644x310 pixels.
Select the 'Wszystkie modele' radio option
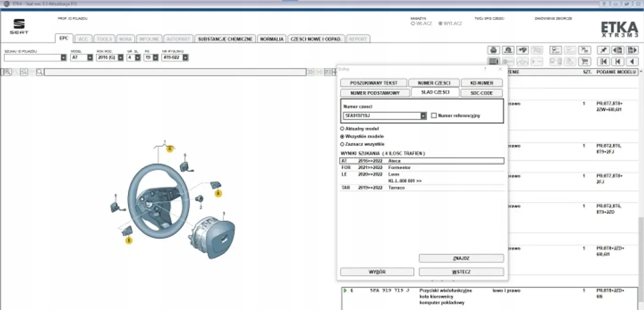342,136
